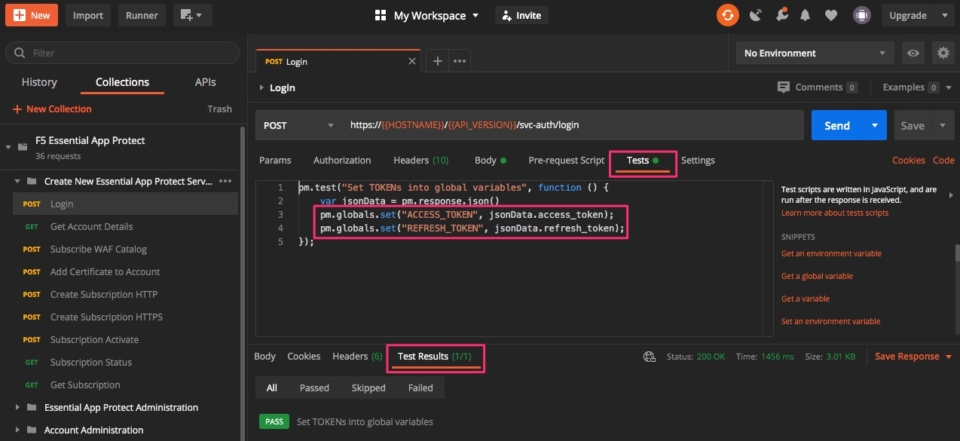Click New Collection link

click(52, 109)
